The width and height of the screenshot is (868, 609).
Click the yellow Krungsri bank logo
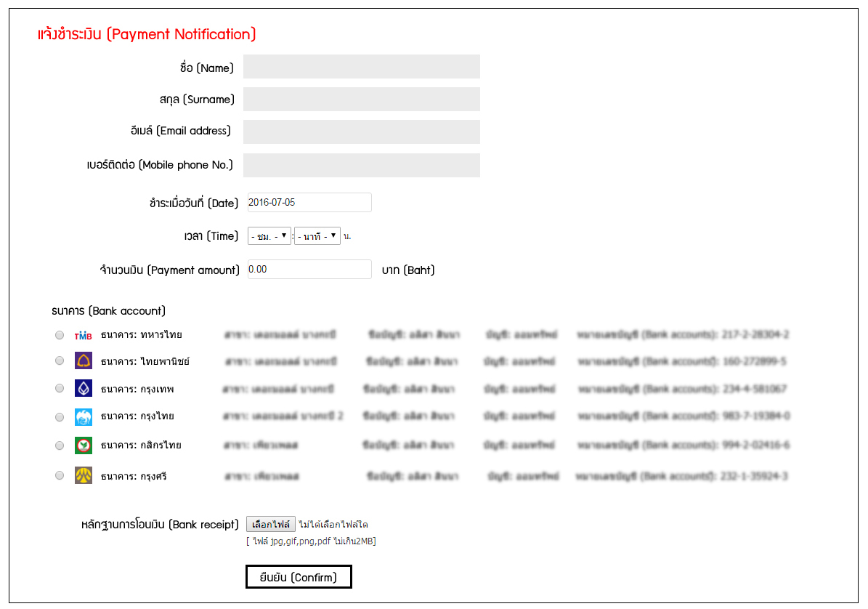click(x=84, y=476)
